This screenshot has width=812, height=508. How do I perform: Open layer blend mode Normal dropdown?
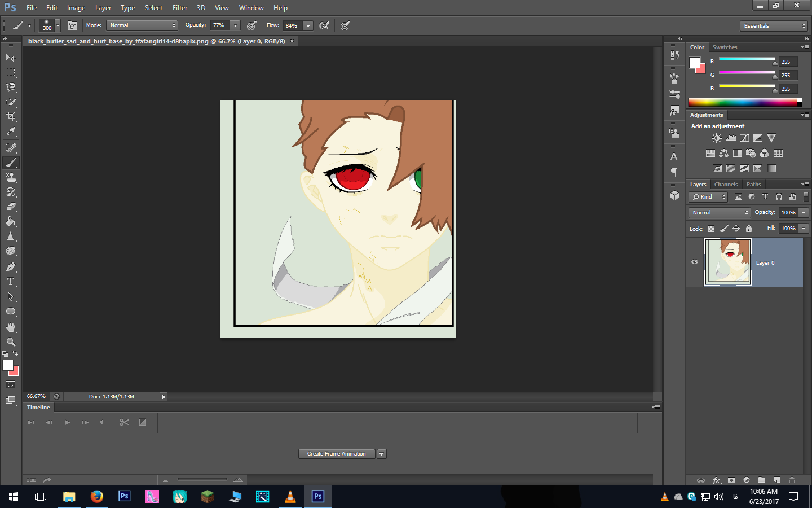coord(720,213)
